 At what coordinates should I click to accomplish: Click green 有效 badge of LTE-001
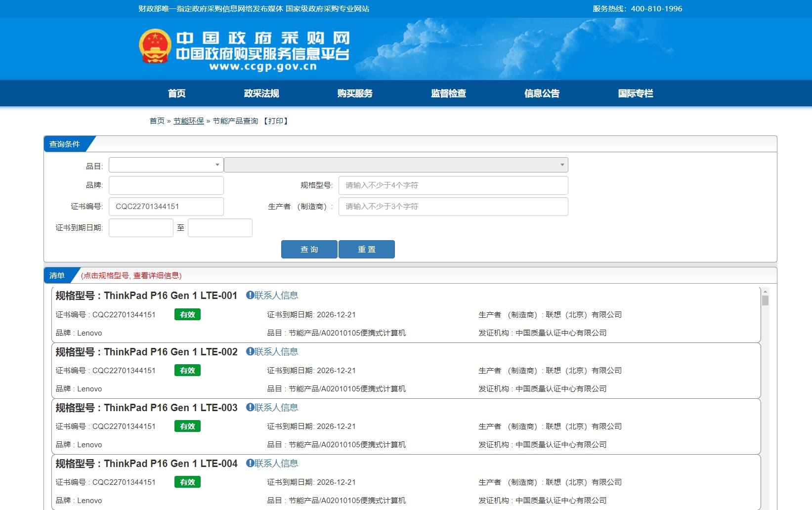(x=187, y=314)
